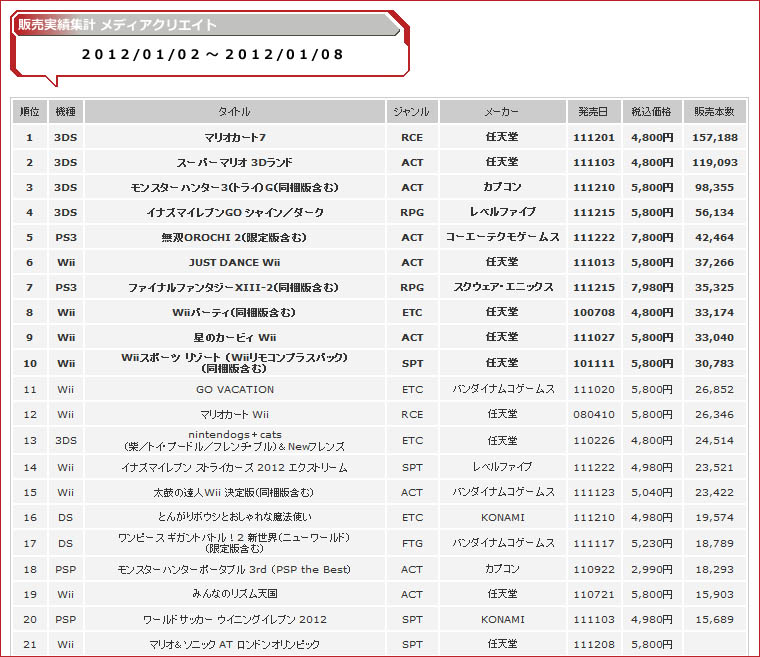
Task: Select the title Wiiパーティ(同梱版含む)
Action: [x=235, y=313]
